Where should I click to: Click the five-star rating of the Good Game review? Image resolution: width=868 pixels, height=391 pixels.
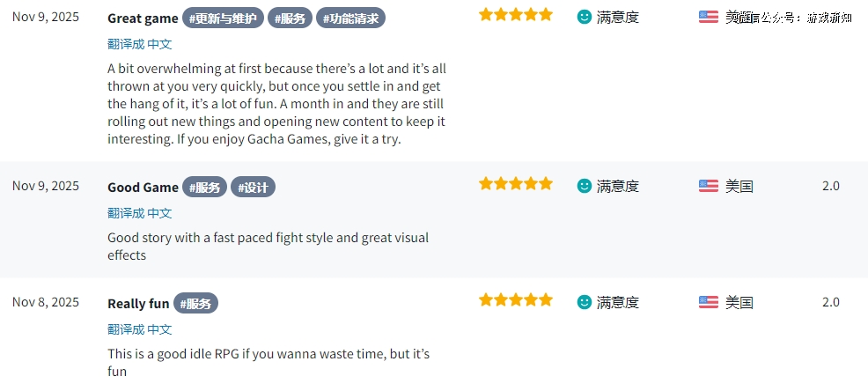[x=516, y=184]
